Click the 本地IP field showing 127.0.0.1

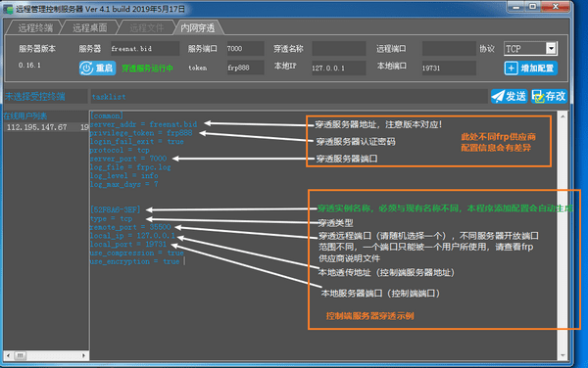(x=339, y=69)
